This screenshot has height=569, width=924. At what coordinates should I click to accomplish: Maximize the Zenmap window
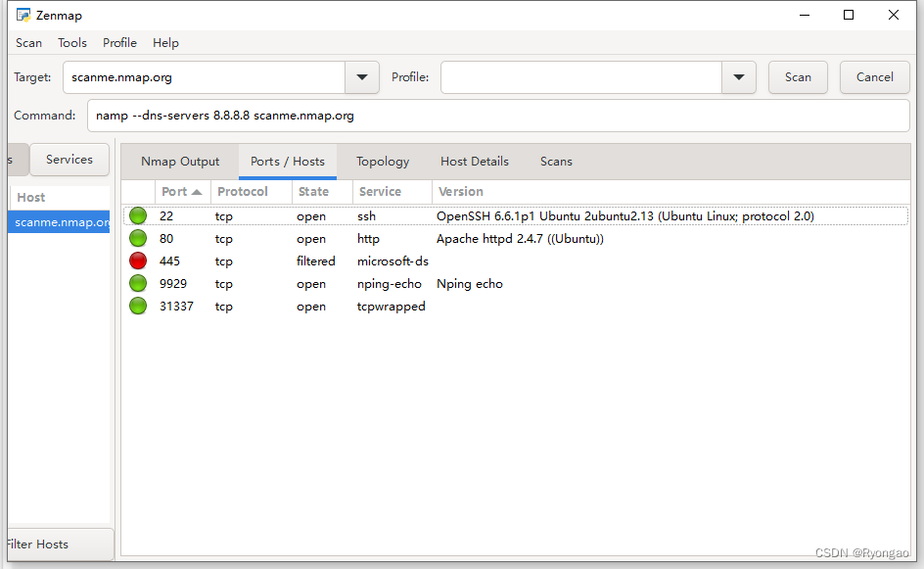849,15
